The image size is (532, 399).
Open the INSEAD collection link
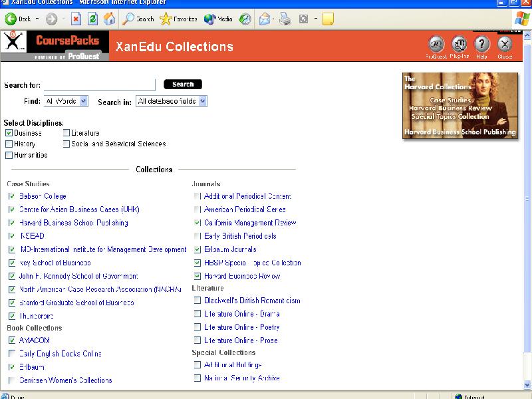pyautogui.click(x=32, y=236)
